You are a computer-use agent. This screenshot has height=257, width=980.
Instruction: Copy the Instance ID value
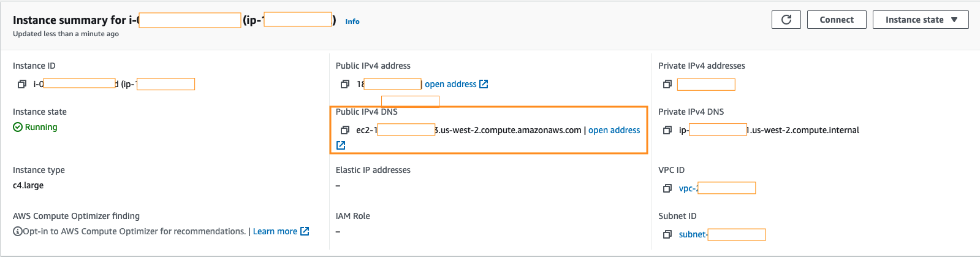coord(22,84)
